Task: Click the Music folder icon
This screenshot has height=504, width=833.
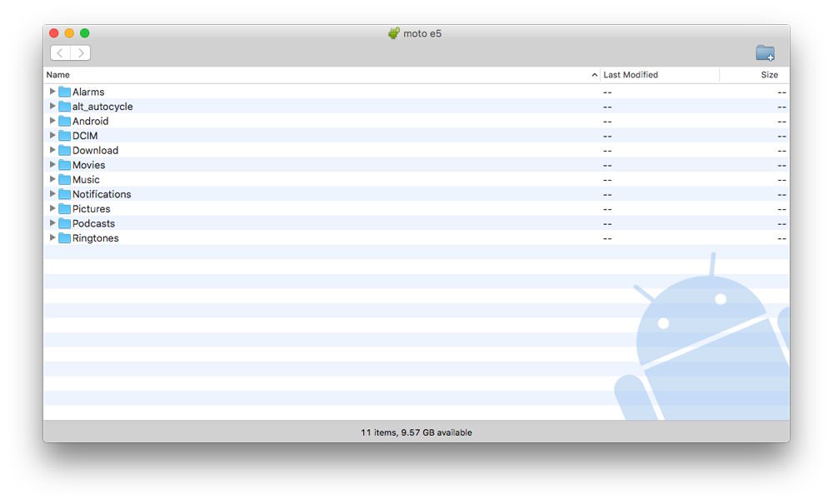Action: click(x=64, y=179)
